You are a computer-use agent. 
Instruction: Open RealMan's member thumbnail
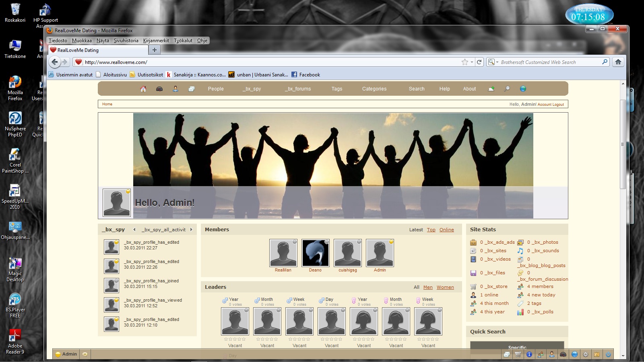[x=283, y=253]
